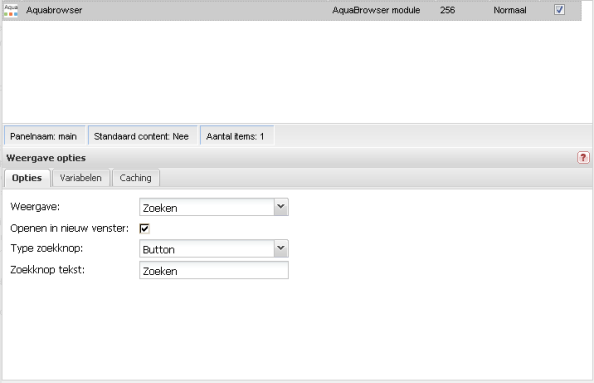Click the Openen in nieuw venster label

(x=70, y=228)
